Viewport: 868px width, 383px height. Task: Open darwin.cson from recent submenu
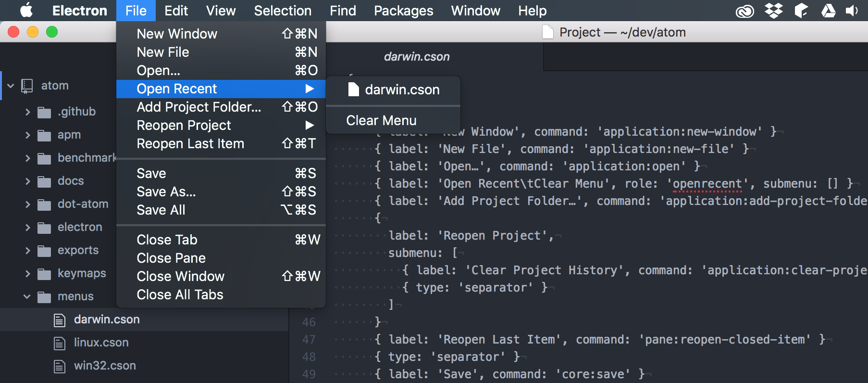tap(393, 89)
